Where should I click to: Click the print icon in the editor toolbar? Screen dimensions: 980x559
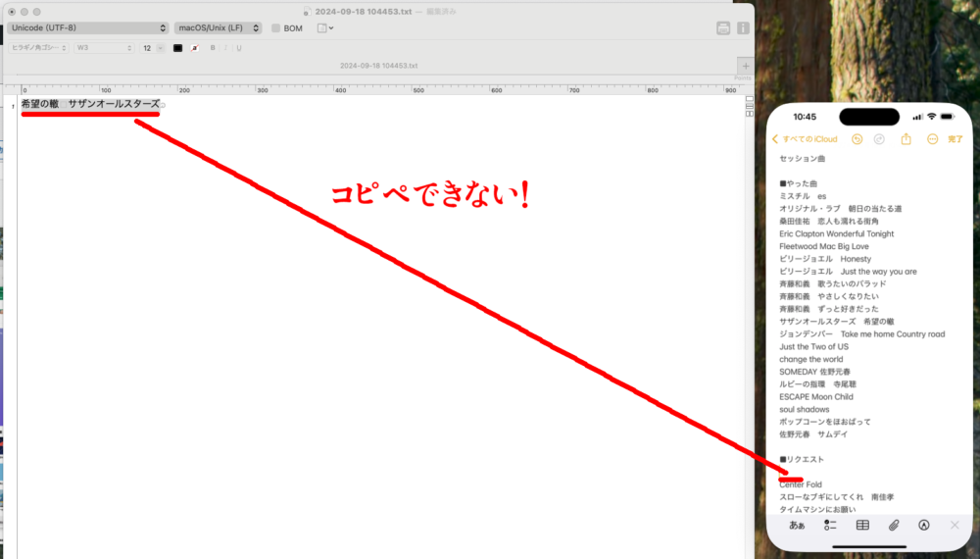pyautogui.click(x=723, y=28)
